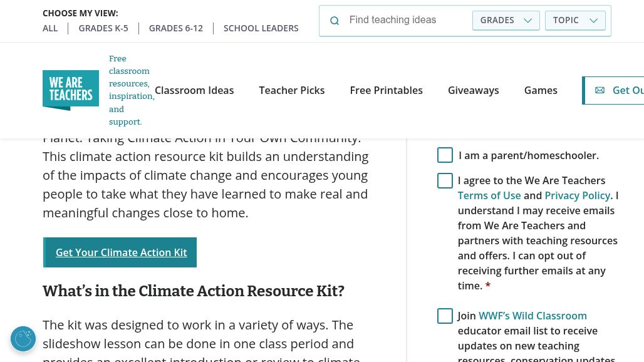644x362 pixels.
Task: Open the TOPIC dropdown
Action: [x=574, y=20]
